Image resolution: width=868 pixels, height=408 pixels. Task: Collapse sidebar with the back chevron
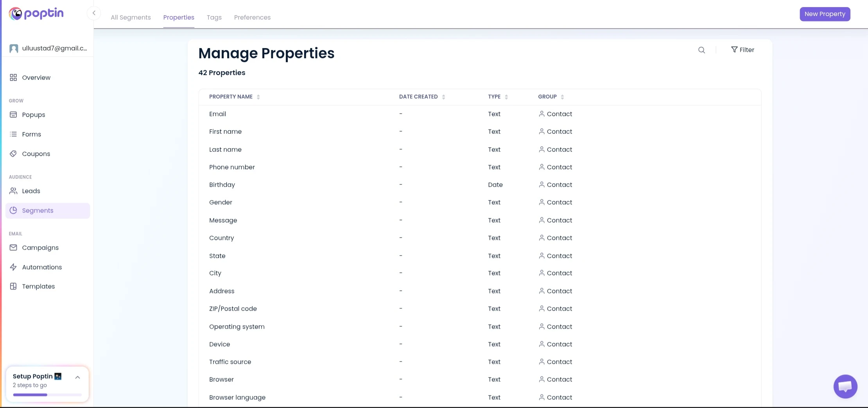coord(94,13)
